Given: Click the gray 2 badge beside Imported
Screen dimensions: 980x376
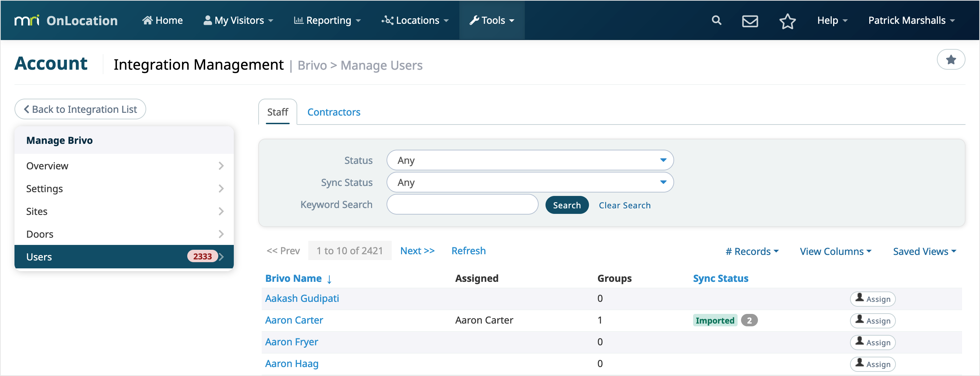Looking at the screenshot, I should click(x=749, y=320).
